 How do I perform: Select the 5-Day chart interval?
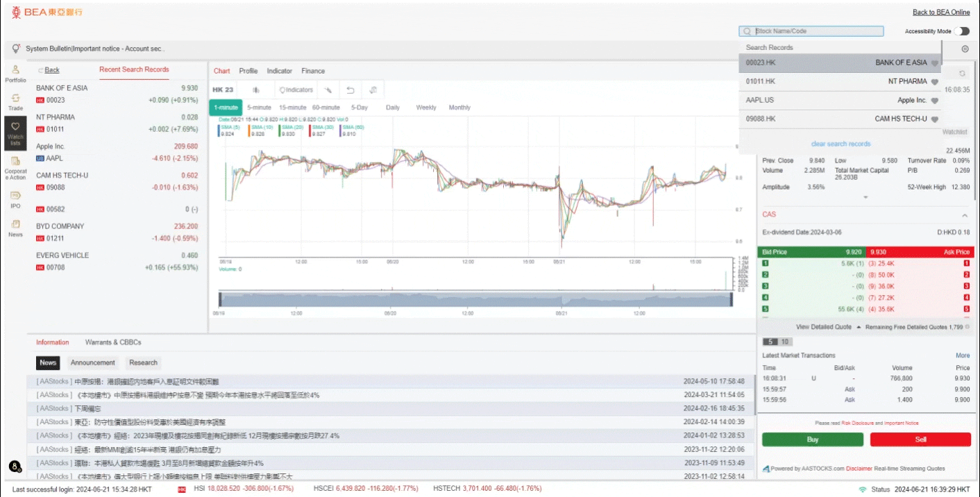[x=360, y=108]
